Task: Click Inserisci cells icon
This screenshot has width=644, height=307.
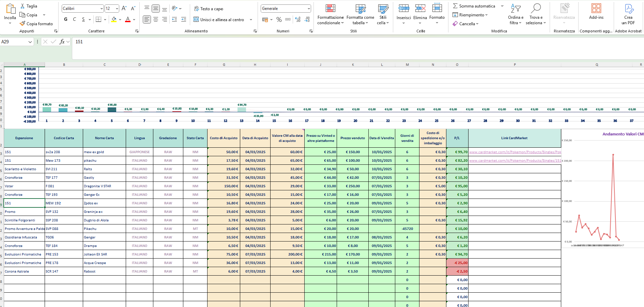Action: [404, 8]
